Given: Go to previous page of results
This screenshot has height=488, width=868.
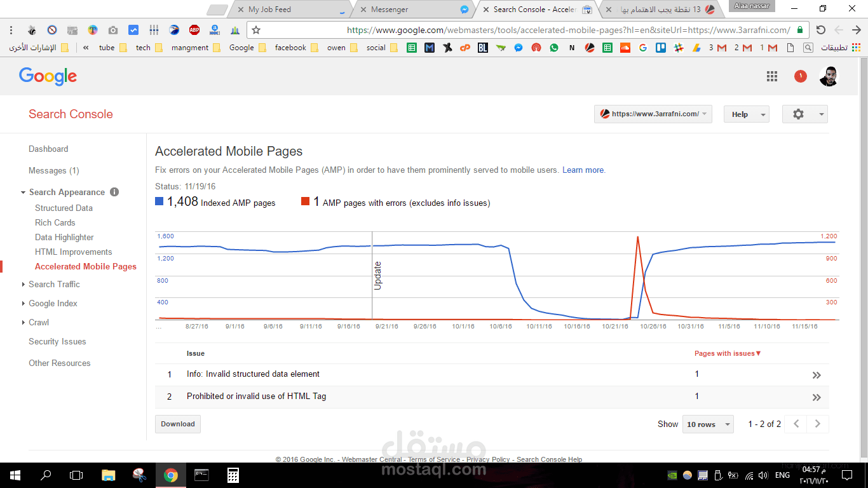Looking at the screenshot, I should pos(796,424).
